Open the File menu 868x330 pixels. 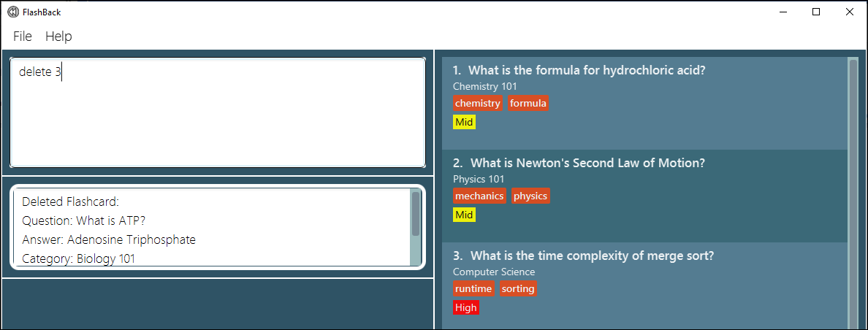click(x=23, y=37)
